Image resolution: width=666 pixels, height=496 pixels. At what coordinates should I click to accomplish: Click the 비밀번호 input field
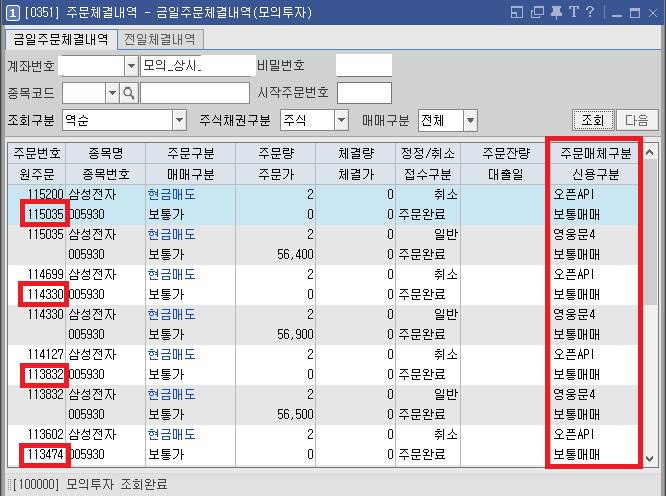(364, 65)
